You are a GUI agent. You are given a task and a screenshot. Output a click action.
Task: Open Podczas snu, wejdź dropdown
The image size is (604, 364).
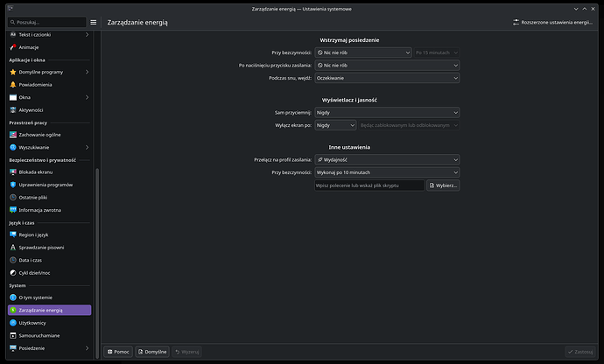pos(386,78)
